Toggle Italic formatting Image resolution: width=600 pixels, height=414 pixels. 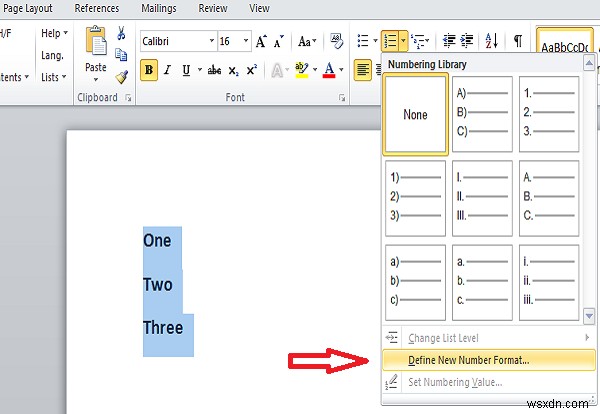(x=167, y=70)
